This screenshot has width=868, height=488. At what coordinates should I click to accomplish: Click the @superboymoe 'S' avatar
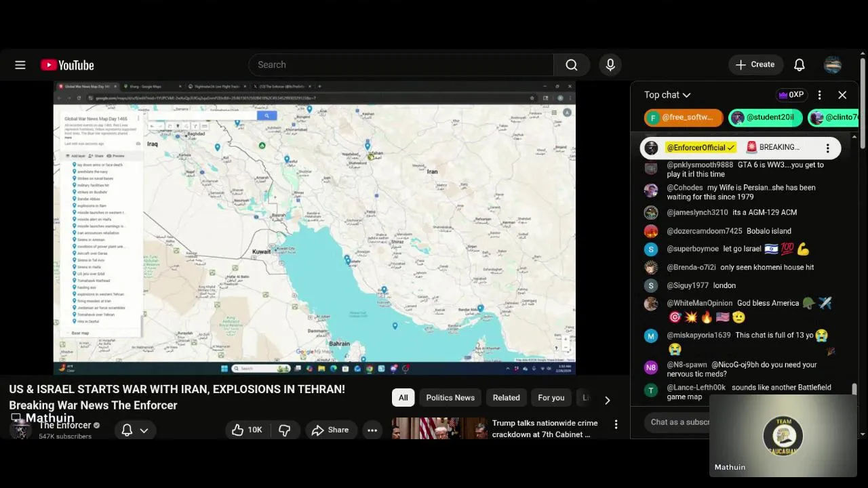click(x=651, y=249)
